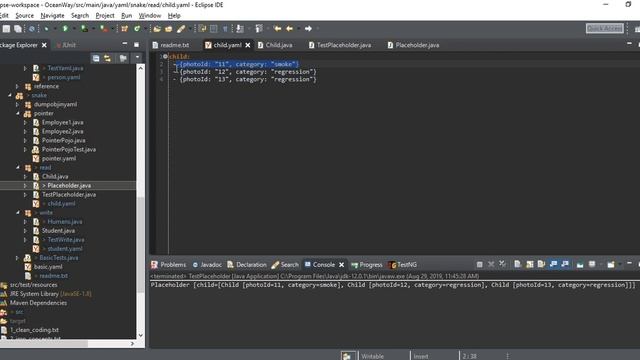Click the Pin Console icon
The height and width of the screenshot is (360, 640).
tap(580, 265)
